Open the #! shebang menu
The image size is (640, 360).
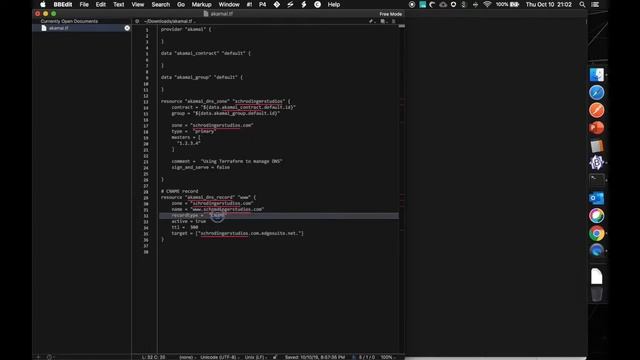point(249,4)
